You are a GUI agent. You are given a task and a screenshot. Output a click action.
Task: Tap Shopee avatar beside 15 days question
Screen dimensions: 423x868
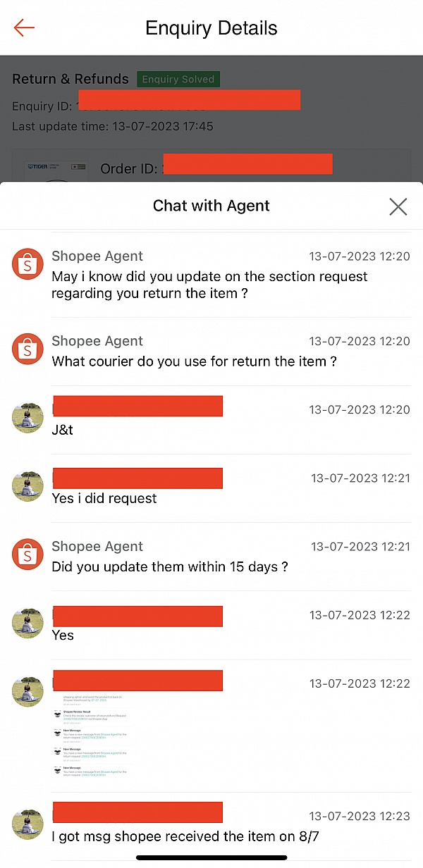tap(27, 555)
